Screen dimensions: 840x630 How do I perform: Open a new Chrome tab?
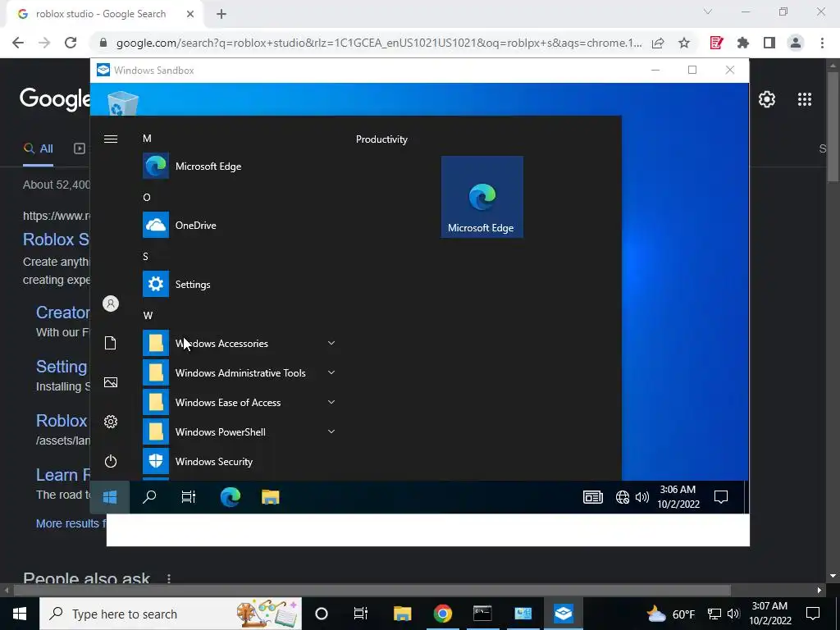(221, 14)
